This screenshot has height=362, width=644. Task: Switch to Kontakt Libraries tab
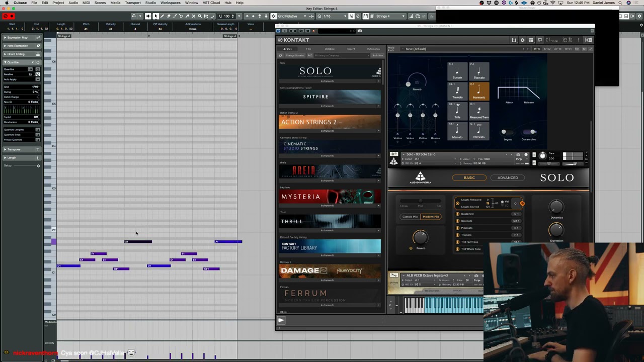[287, 49]
